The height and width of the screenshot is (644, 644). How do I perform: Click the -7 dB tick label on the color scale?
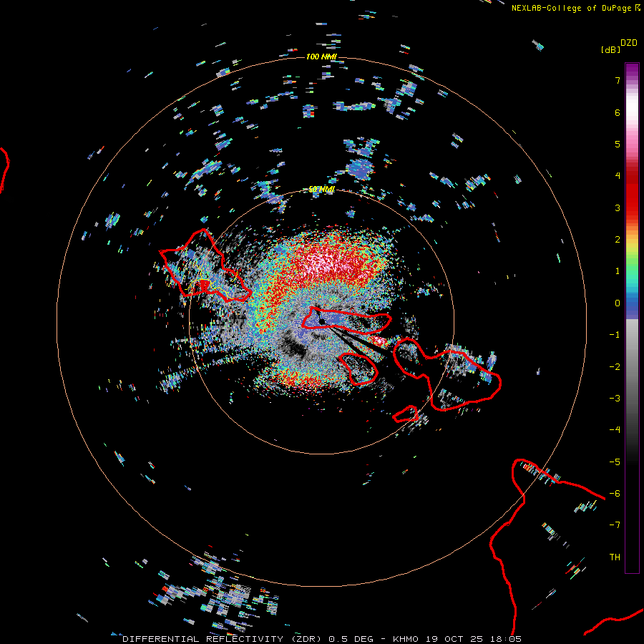[x=615, y=525]
